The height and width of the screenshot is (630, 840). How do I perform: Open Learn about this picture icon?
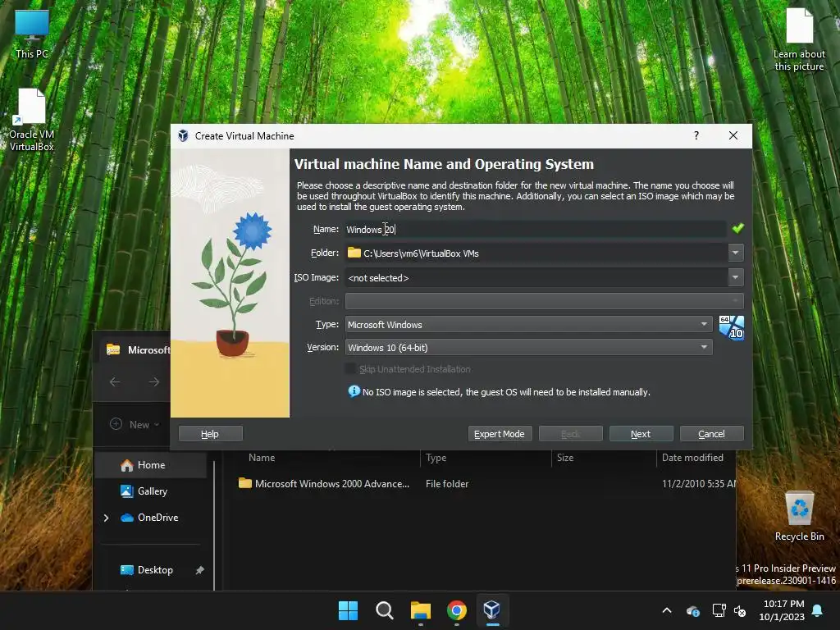coord(799,39)
